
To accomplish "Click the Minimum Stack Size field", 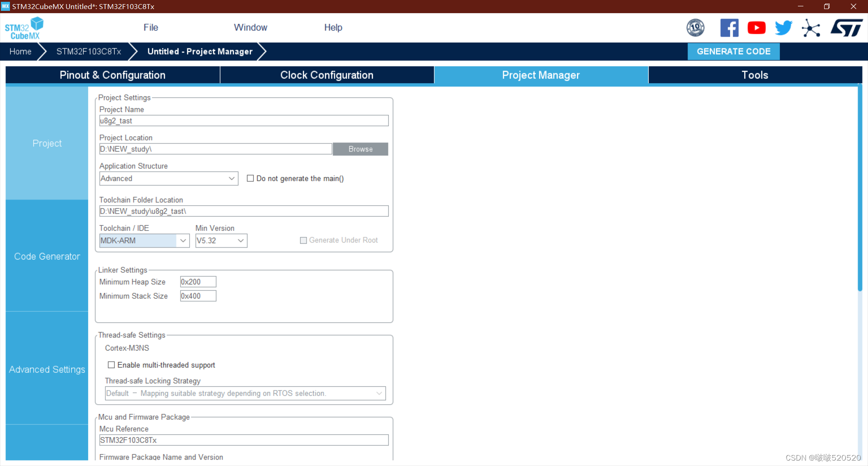I will [198, 296].
